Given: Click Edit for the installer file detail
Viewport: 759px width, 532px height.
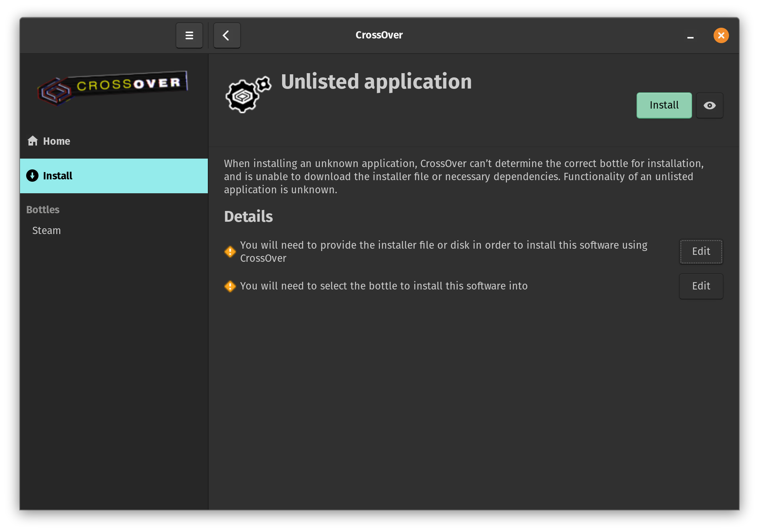Looking at the screenshot, I should [701, 251].
